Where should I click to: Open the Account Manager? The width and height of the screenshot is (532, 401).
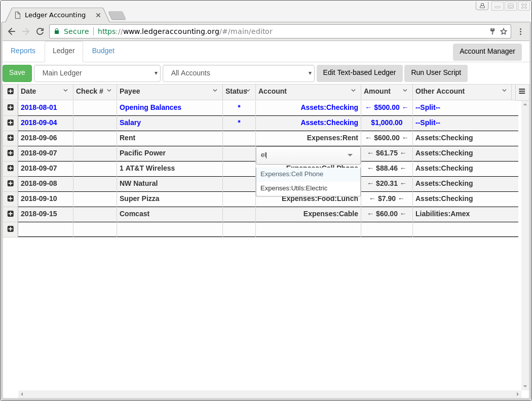[487, 52]
